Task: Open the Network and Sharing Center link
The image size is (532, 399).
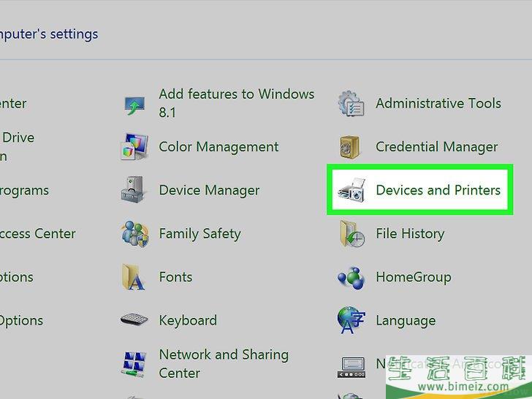Action: (224, 364)
